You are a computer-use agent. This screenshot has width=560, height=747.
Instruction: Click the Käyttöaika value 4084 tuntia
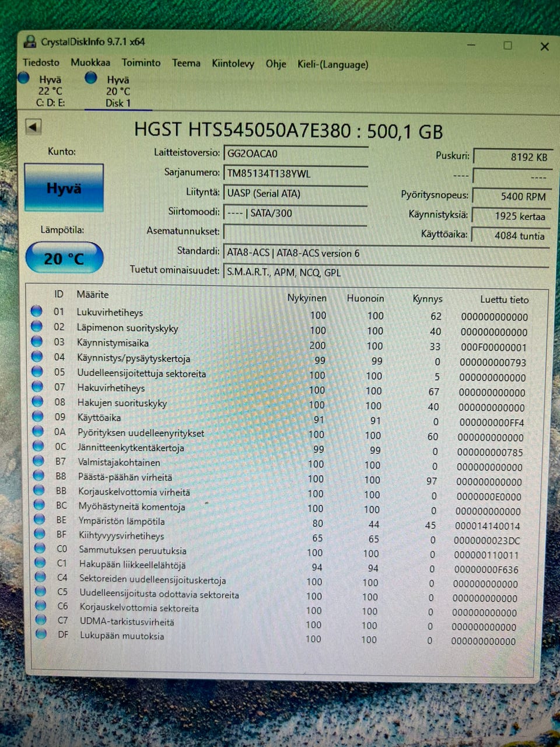(511, 236)
